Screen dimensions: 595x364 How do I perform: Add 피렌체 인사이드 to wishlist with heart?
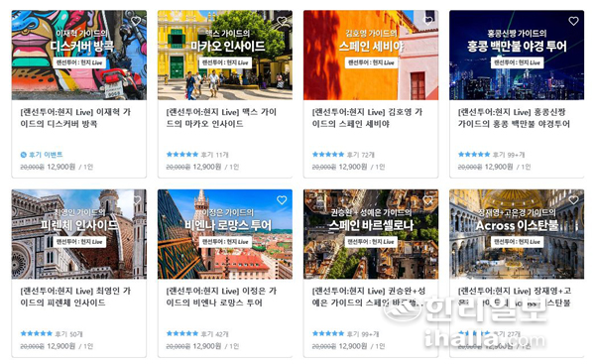click(x=136, y=200)
